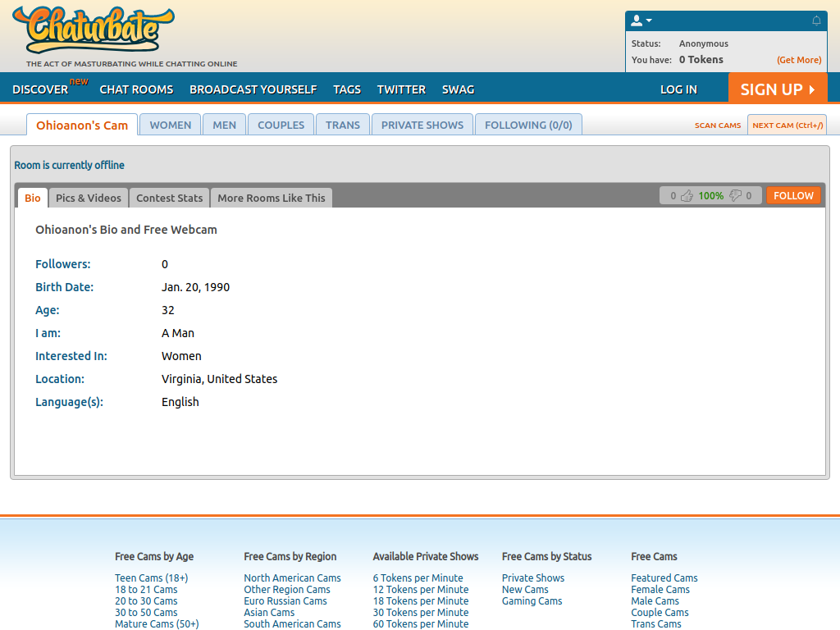Open North American Cams link
This screenshot has height=630, width=840.
292,578
